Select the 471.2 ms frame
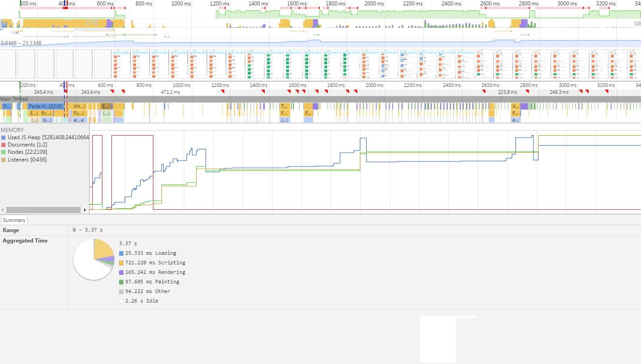The width and height of the screenshot is (641, 364). coord(170,92)
